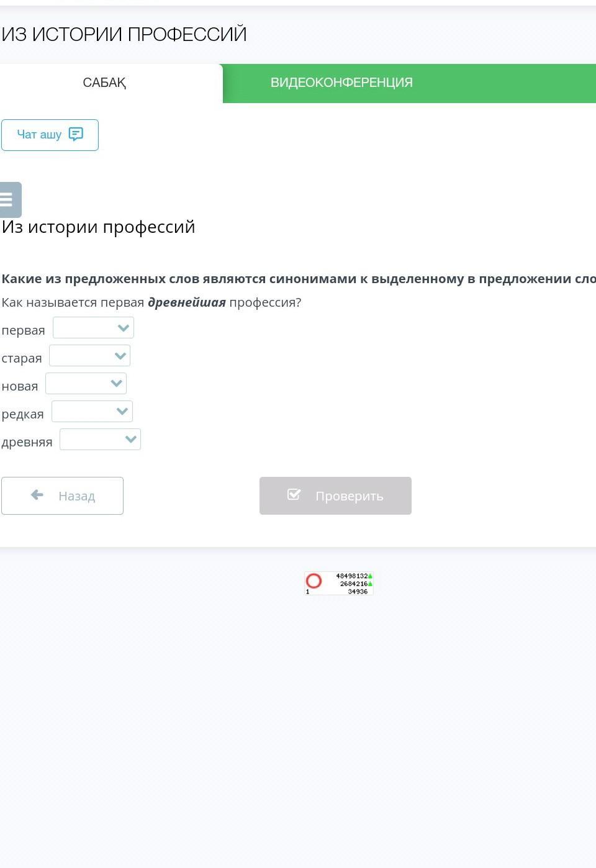This screenshot has width=596, height=868.
Task: Open the редкая answer dropdown
Action: (92, 412)
